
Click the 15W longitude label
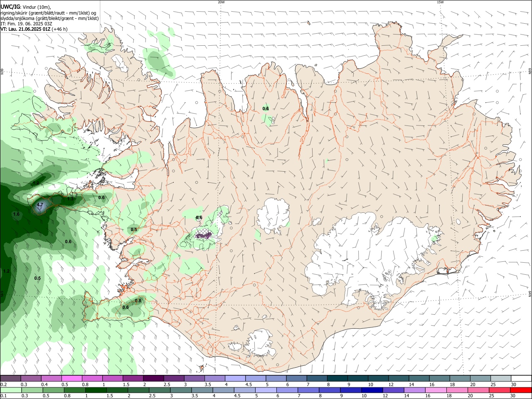[440, 2]
